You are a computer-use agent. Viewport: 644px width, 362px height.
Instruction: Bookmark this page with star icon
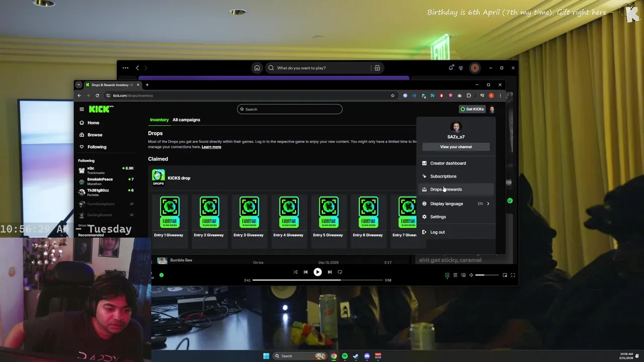[x=392, y=96]
